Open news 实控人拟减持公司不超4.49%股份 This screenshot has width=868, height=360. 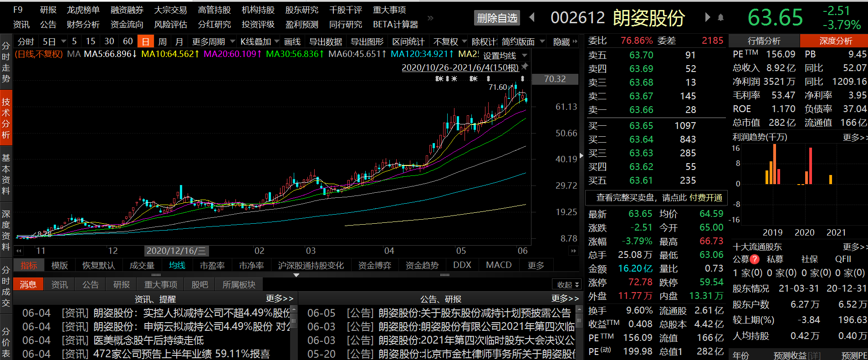pyautogui.click(x=192, y=313)
